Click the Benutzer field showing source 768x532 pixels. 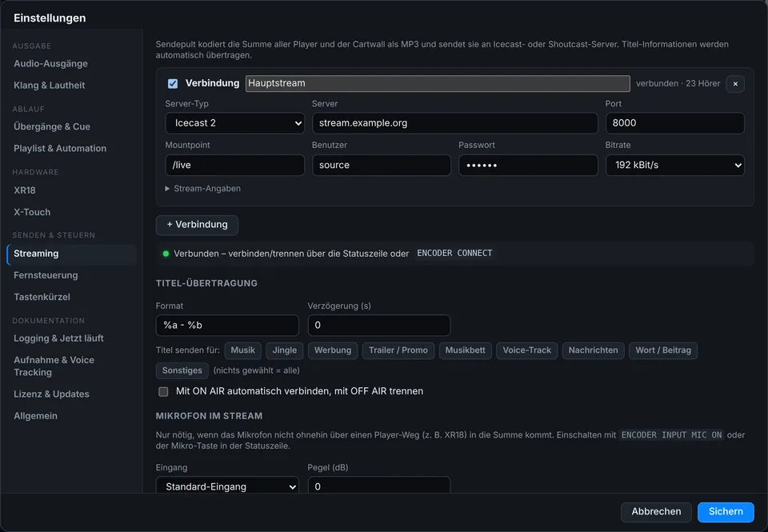click(382, 165)
